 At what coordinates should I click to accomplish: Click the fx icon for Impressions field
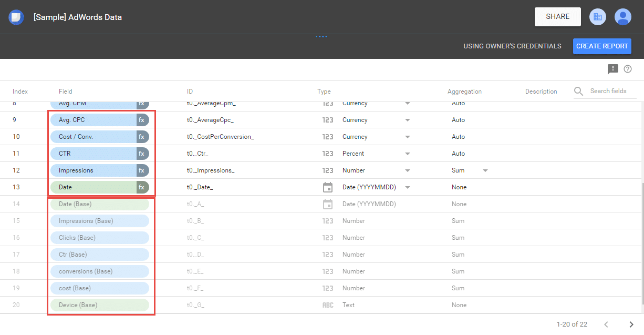(x=141, y=170)
